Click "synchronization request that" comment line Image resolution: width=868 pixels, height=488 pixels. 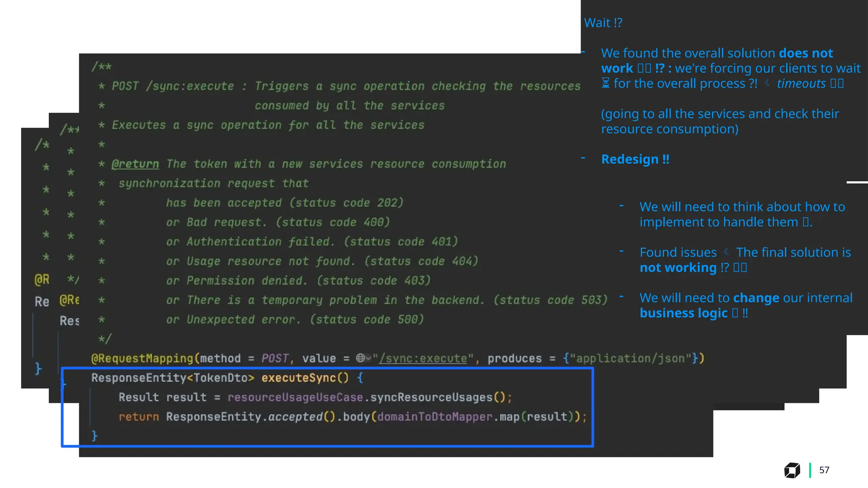[213, 183]
